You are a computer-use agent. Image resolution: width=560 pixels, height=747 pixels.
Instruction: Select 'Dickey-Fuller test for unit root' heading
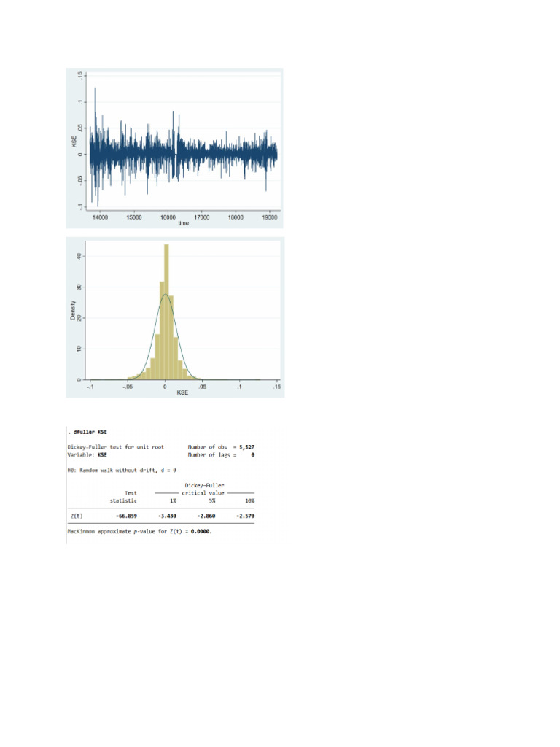115,447
